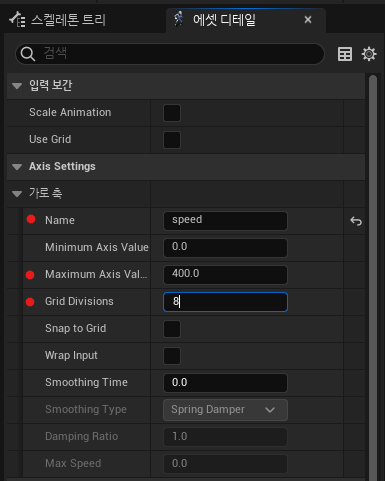Enable the Wrap Input checkbox
385x481 pixels.
click(x=172, y=356)
